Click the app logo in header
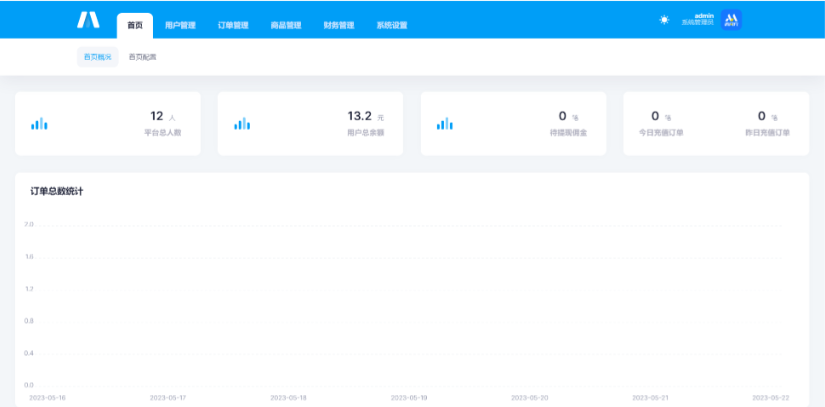This screenshot has height=407, width=825. point(88,20)
